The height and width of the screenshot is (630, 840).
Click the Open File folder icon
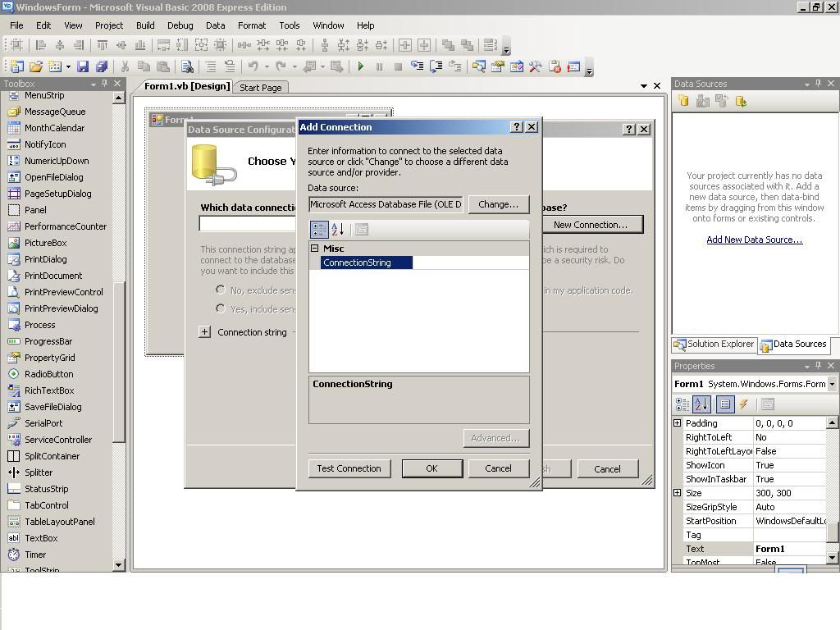[x=36, y=66]
